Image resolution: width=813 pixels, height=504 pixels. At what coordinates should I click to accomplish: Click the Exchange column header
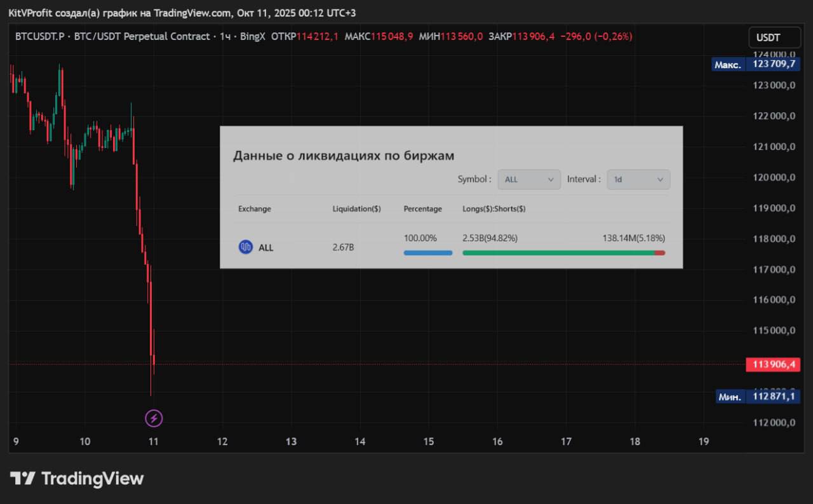click(x=254, y=209)
